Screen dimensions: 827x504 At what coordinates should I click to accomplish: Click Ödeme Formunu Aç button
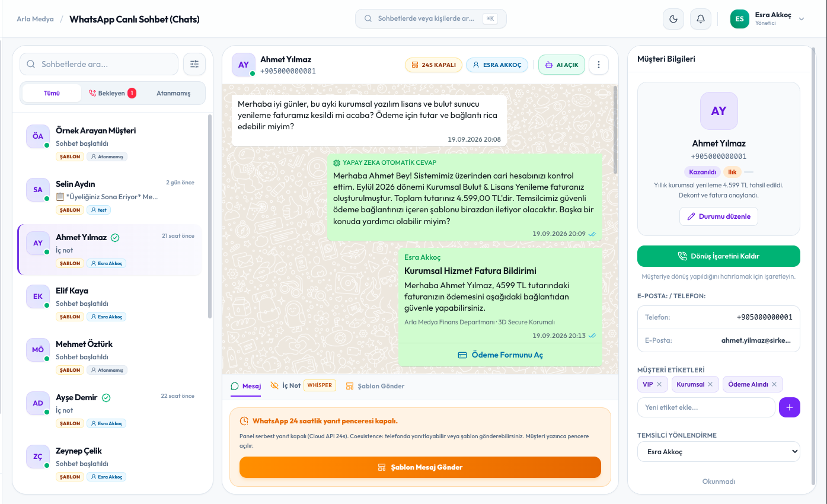click(500, 355)
